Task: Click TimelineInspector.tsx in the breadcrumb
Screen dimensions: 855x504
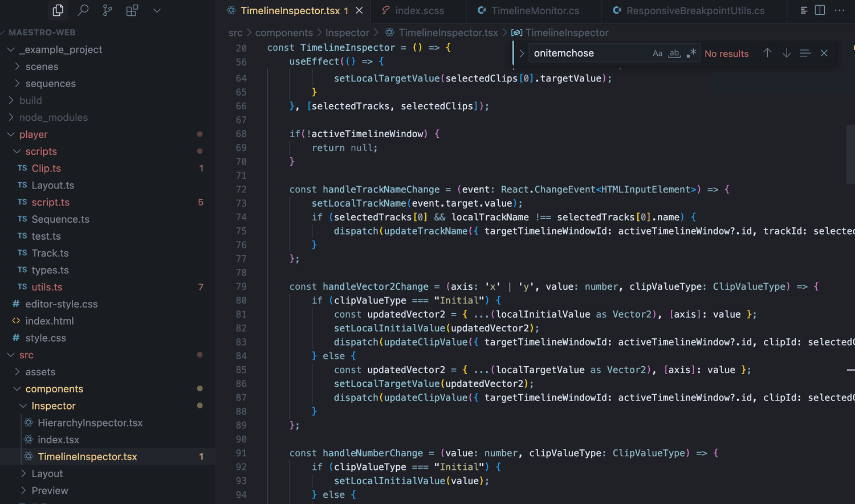Action: pos(448,33)
